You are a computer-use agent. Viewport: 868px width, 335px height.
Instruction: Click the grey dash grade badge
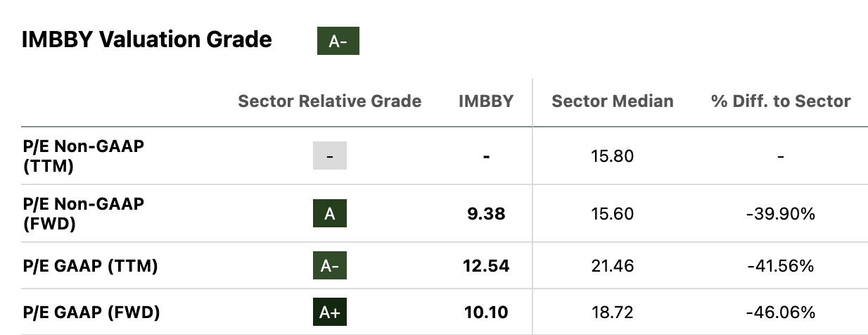click(x=330, y=156)
